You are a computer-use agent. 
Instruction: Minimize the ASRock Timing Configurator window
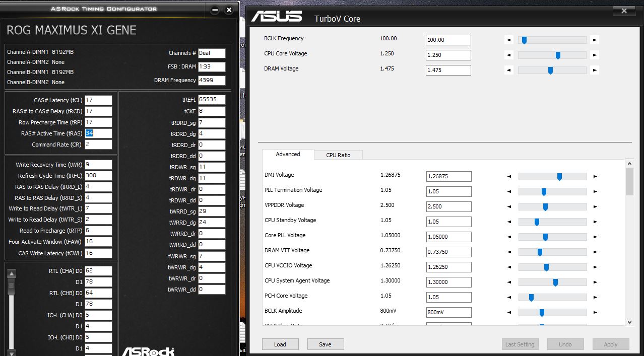click(x=215, y=10)
